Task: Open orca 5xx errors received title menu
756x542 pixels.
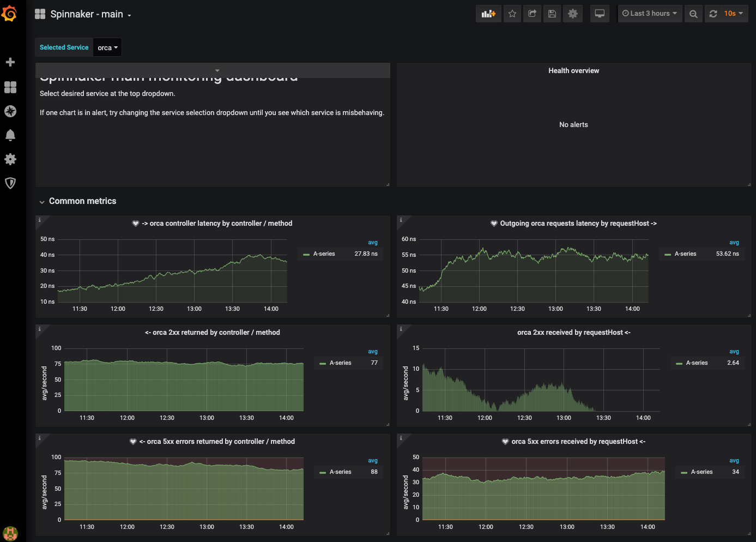Action: pos(578,442)
